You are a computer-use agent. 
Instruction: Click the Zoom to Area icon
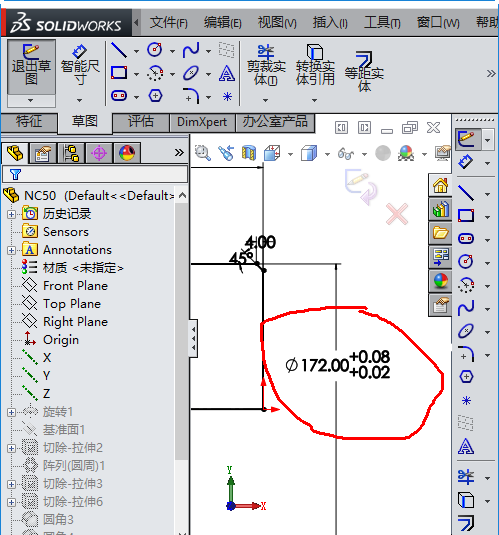[203, 153]
